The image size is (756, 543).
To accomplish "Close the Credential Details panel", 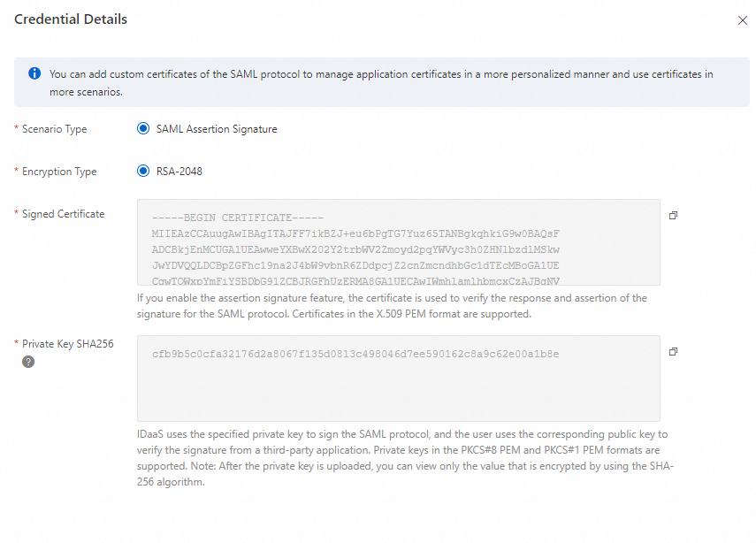I will (x=742, y=20).
